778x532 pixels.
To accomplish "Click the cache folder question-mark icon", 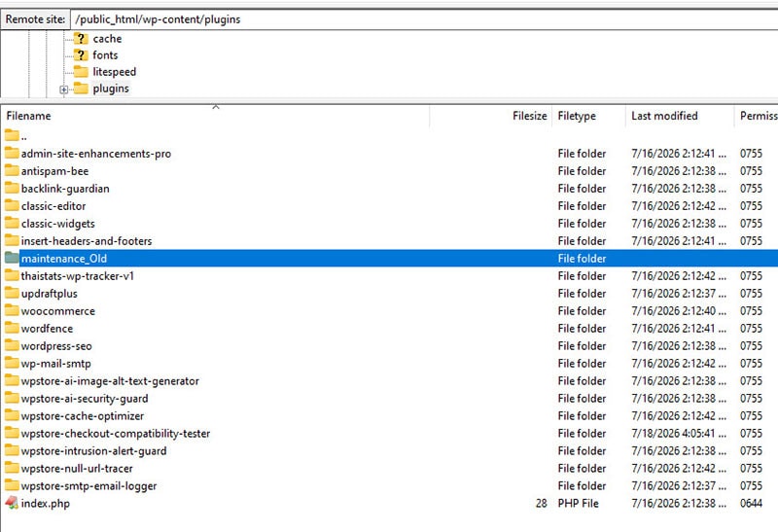I will point(81,38).
